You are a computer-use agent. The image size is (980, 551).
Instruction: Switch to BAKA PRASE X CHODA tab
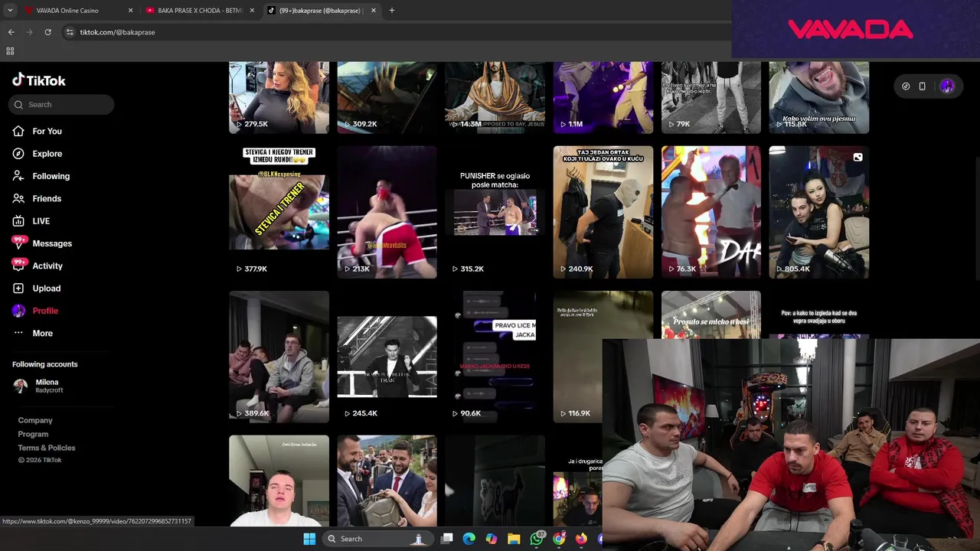[199, 11]
